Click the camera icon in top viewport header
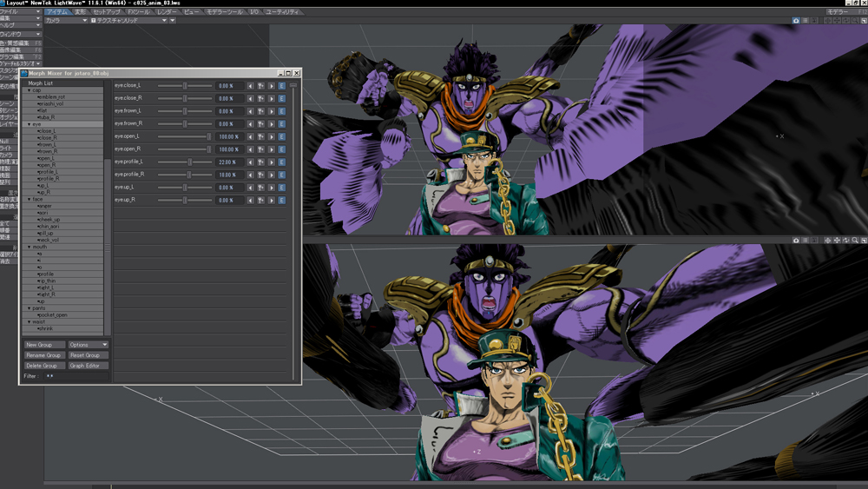This screenshot has width=868, height=489. point(796,20)
